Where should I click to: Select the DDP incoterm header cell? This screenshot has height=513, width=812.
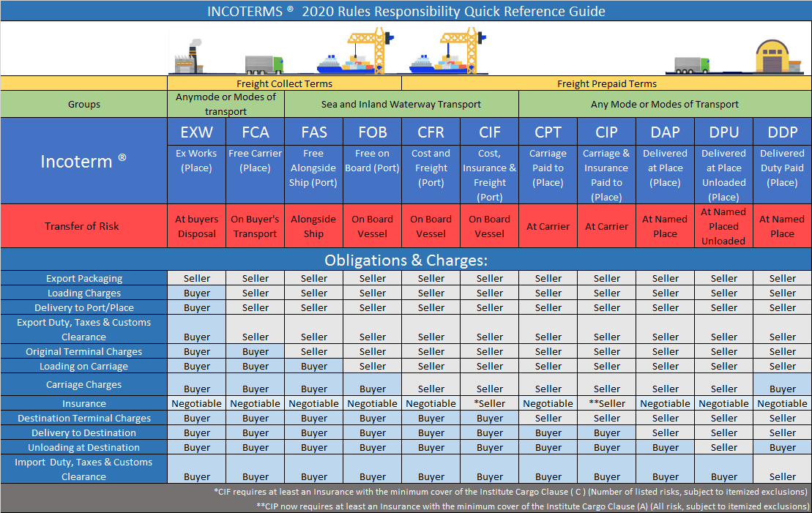point(782,132)
